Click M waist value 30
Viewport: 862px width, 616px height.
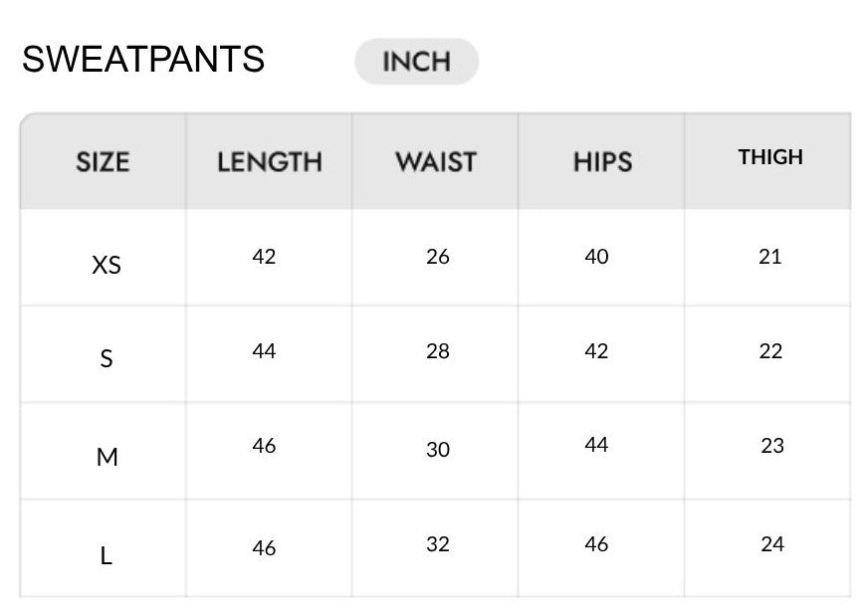tap(438, 450)
